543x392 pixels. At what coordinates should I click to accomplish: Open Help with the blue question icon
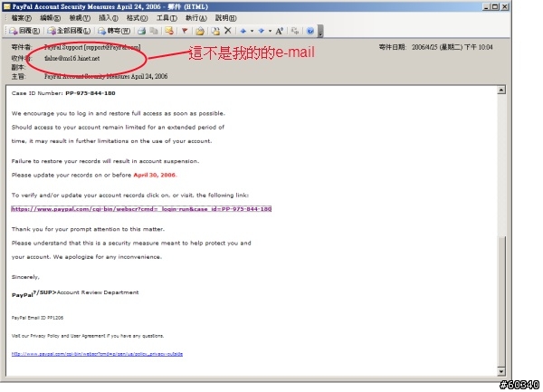[x=310, y=31]
